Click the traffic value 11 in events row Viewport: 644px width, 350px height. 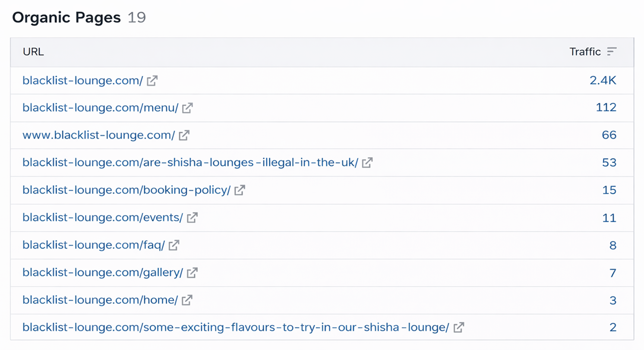tap(609, 218)
